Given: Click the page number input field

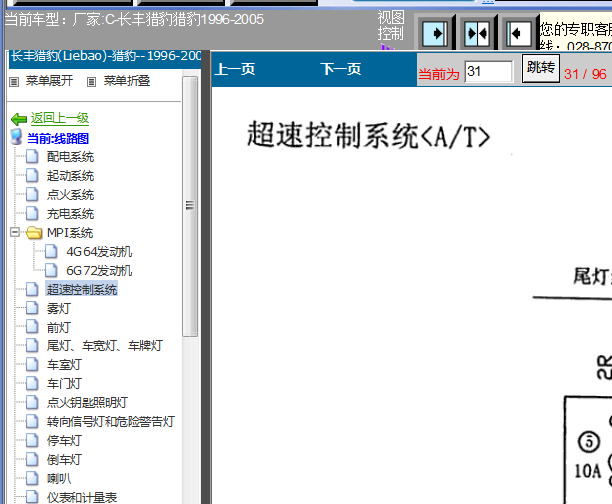Looking at the screenshot, I should coord(489,72).
